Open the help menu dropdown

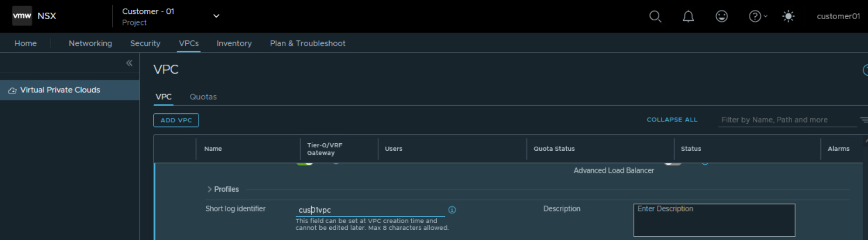(757, 16)
